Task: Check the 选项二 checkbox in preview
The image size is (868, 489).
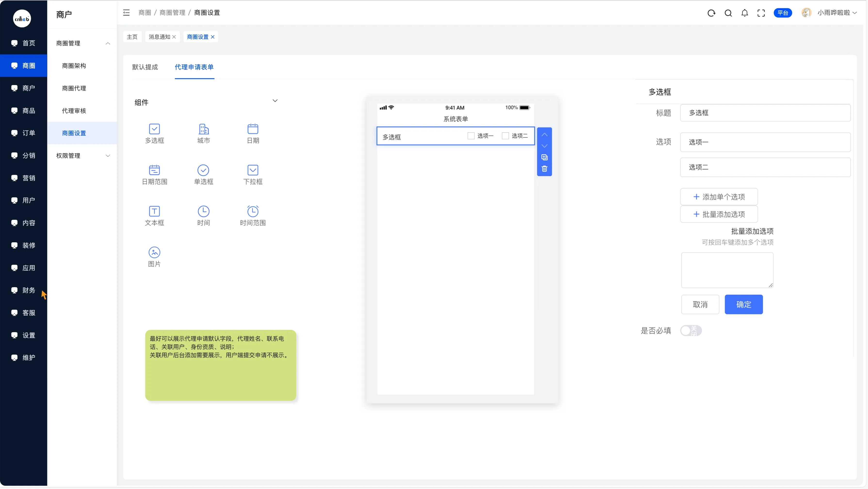Action: tap(506, 136)
